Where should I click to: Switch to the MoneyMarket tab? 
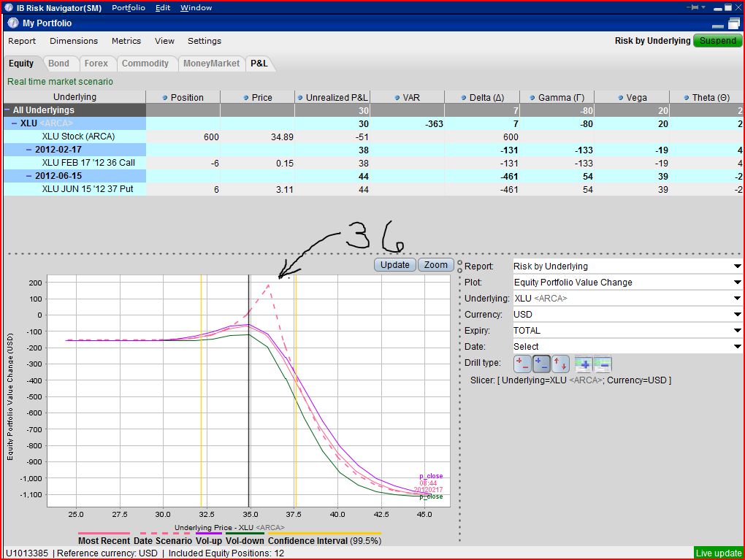(x=211, y=64)
